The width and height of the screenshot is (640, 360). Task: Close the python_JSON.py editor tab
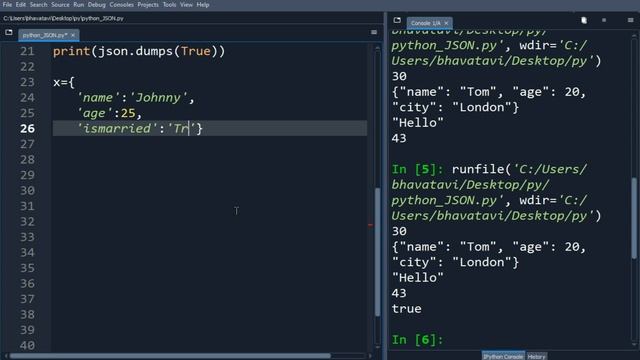point(73,35)
